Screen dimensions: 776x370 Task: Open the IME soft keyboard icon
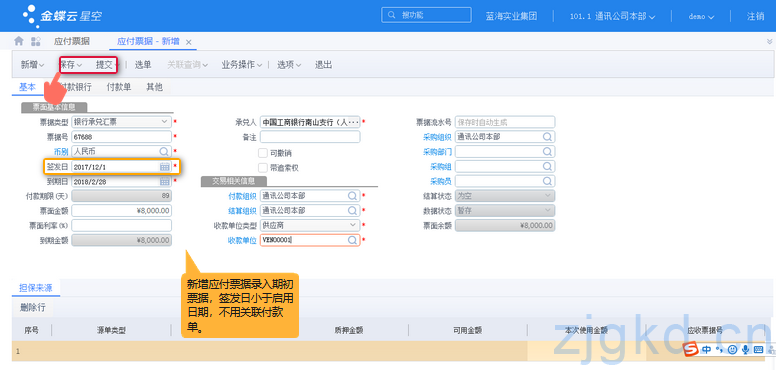pos(758,350)
